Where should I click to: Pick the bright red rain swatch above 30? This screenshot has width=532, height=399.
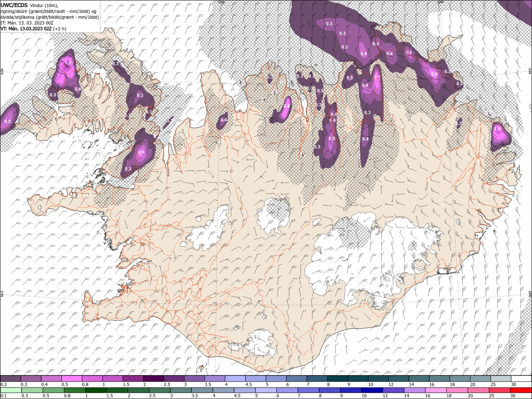point(522,390)
